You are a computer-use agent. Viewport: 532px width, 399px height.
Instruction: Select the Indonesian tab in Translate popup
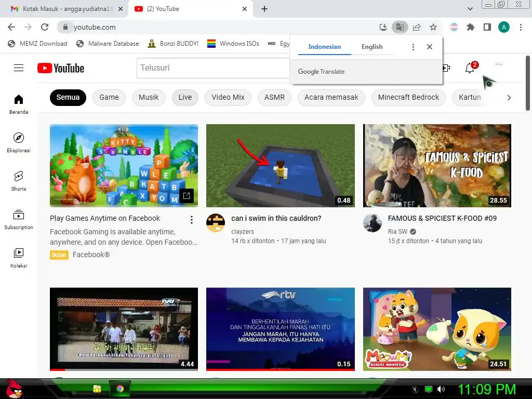pyautogui.click(x=324, y=47)
